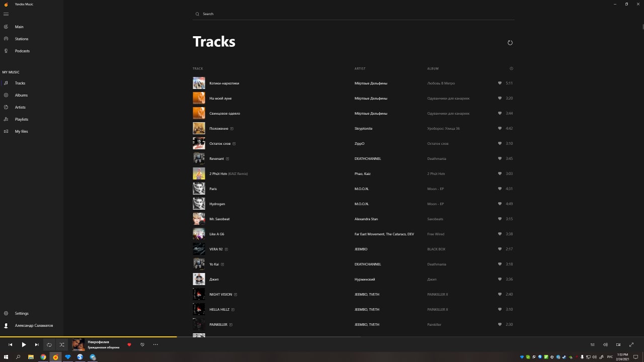Skip to the next track
Image resolution: width=644 pixels, height=362 pixels.
(x=37, y=344)
